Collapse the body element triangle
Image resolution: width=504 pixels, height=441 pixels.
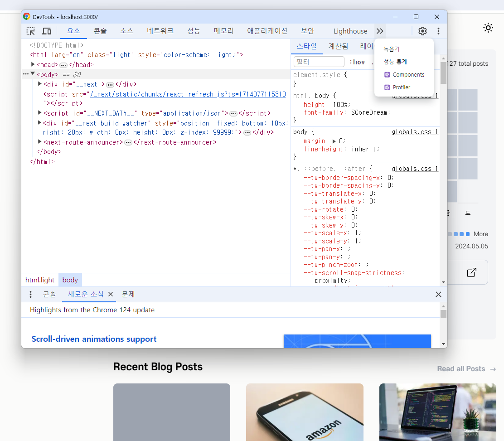[33, 74]
